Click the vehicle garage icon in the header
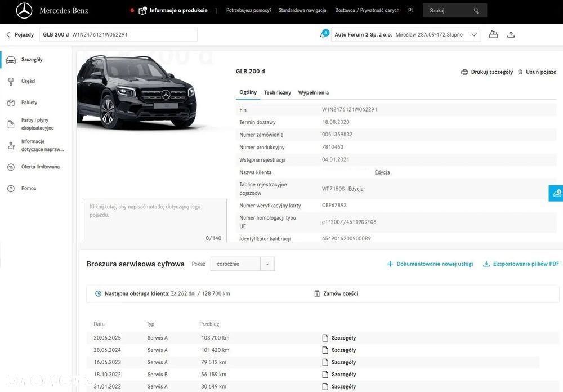Viewport: 563px width, 392px height. click(x=493, y=34)
